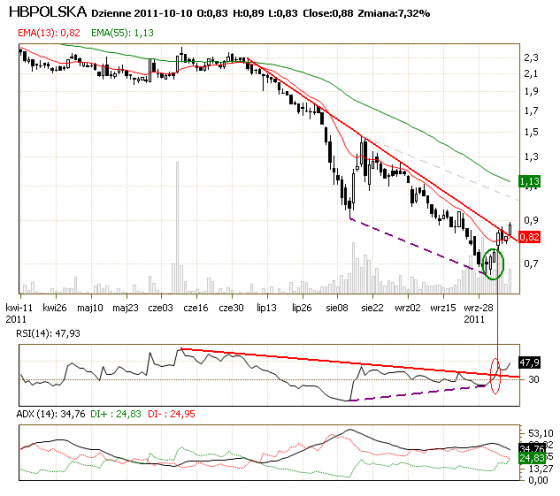The width and height of the screenshot is (560, 496).
Task: Select the EMA(55): 1,13 legend label
Action: pyautogui.click(x=122, y=33)
